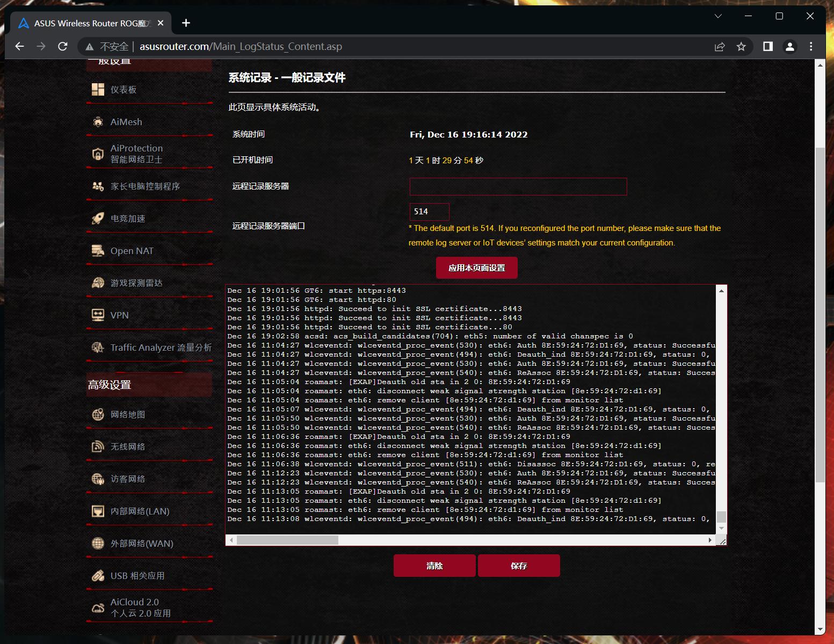Save the log with 保存 button

pyautogui.click(x=519, y=566)
